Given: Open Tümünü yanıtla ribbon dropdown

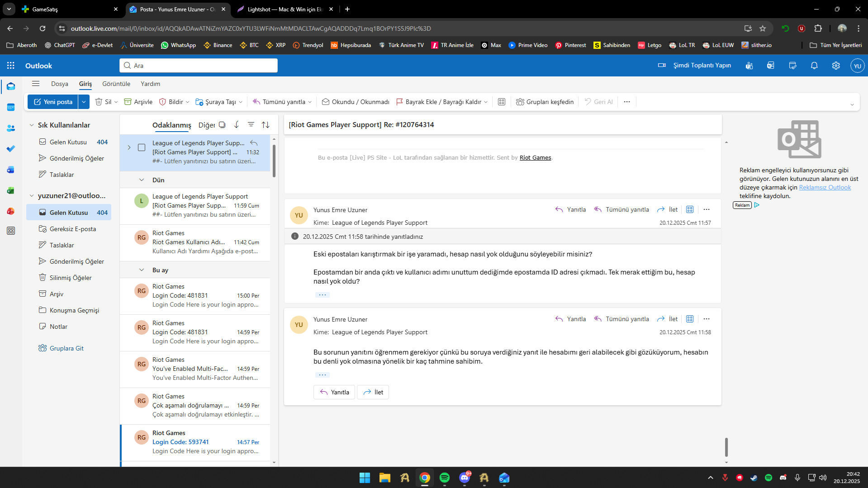Looking at the screenshot, I should [309, 102].
